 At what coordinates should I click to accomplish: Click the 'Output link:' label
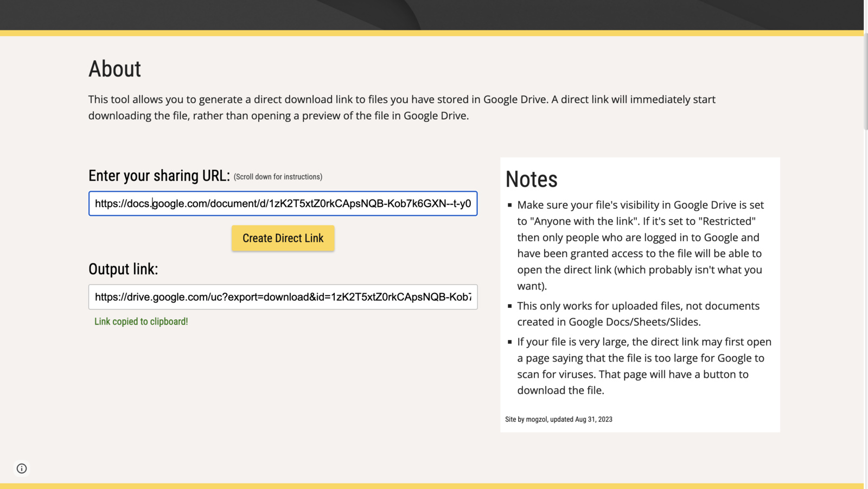coord(123,269)
